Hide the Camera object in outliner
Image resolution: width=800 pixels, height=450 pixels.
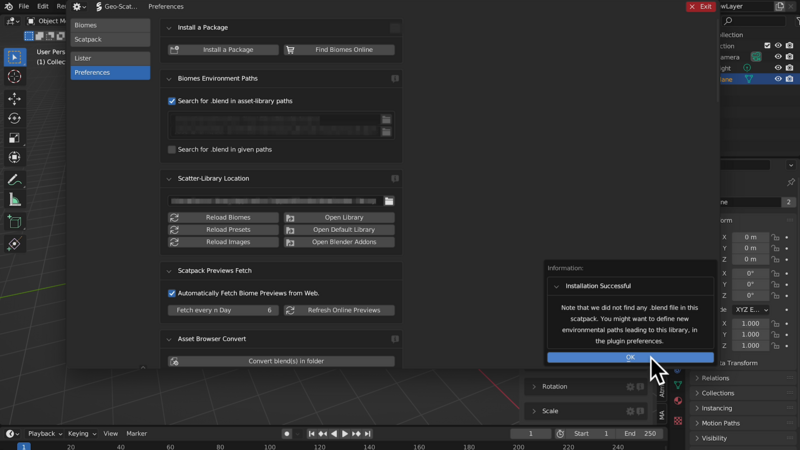pyautogui.click(x=778, y=57)
